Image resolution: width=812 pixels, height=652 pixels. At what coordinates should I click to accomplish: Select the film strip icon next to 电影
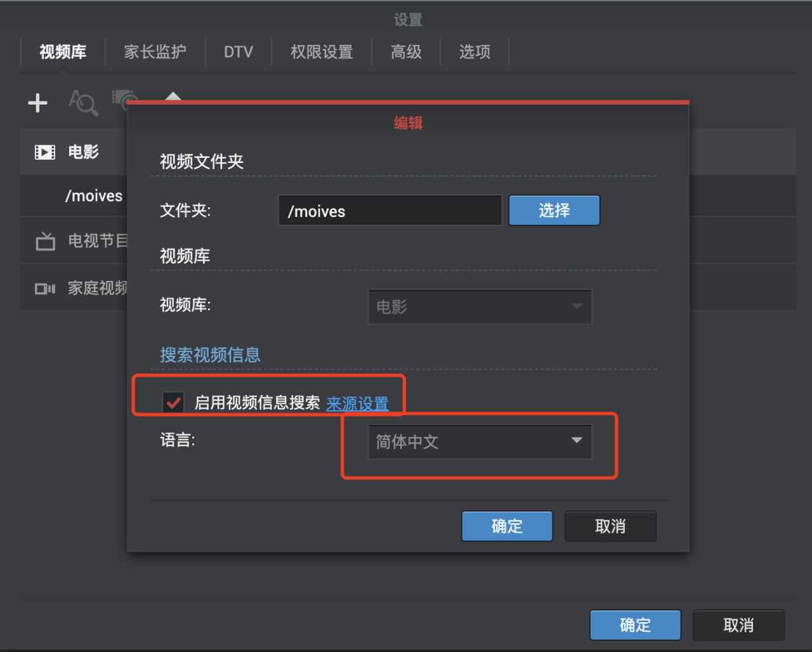[x=44, y=152]
